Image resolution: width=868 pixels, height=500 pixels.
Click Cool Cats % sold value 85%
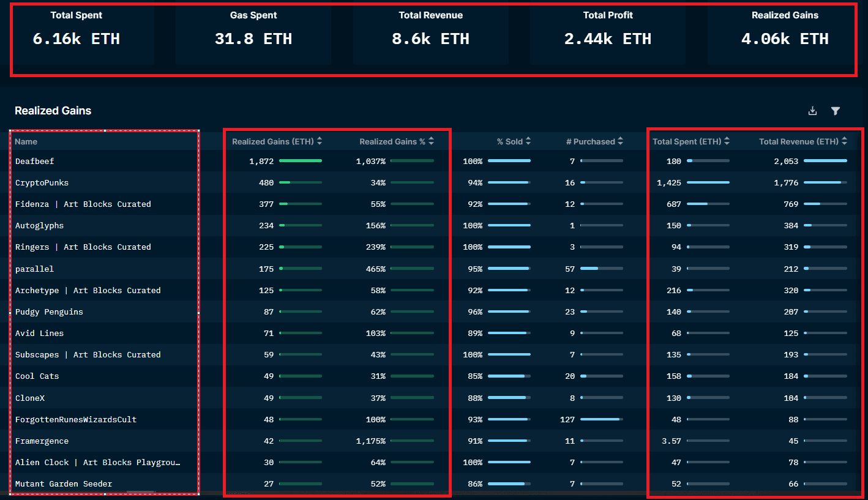click(475, 376)
